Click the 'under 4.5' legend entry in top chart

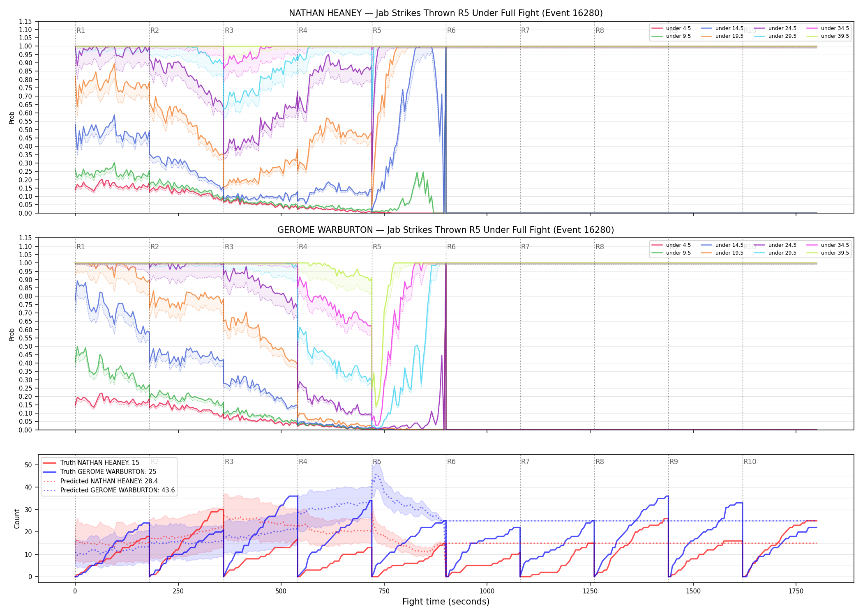[x=671, y=28]
